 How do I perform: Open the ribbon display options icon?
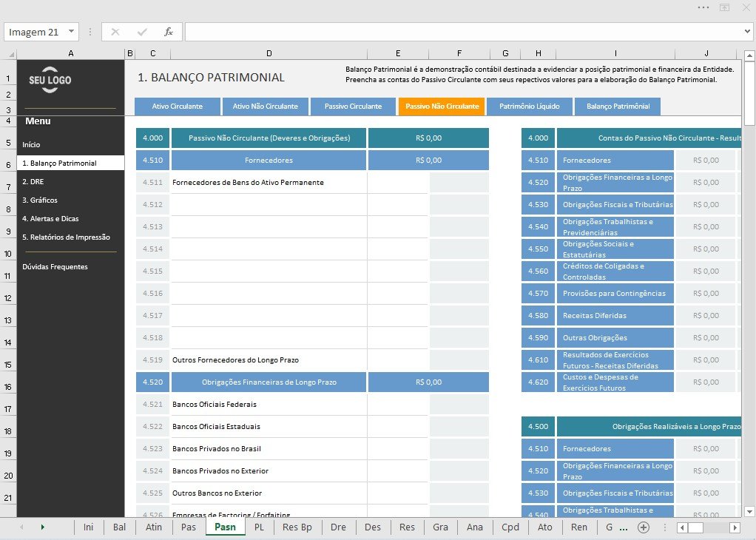click(724, 7)
